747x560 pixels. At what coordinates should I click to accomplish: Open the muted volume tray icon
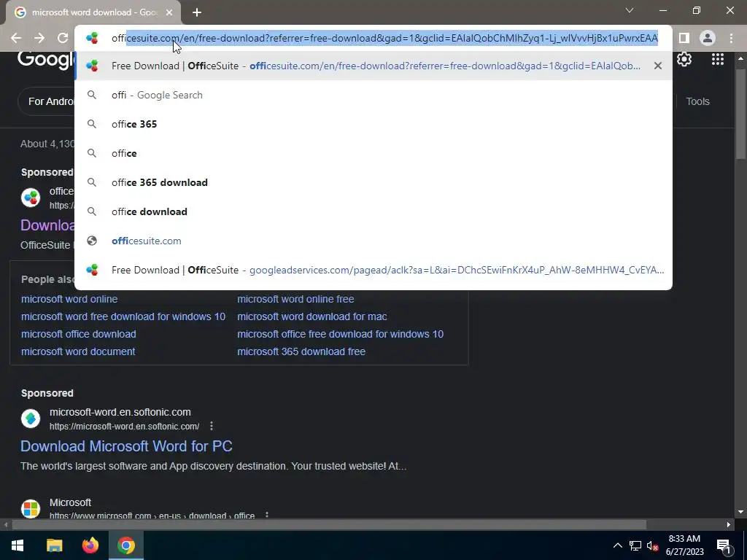652,545
